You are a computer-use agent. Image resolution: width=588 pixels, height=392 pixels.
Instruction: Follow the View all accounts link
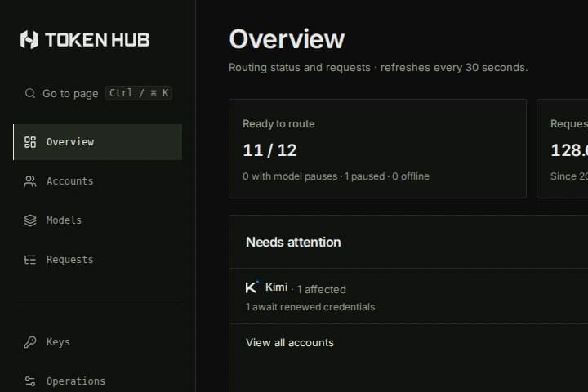click(x=289, y=342)
